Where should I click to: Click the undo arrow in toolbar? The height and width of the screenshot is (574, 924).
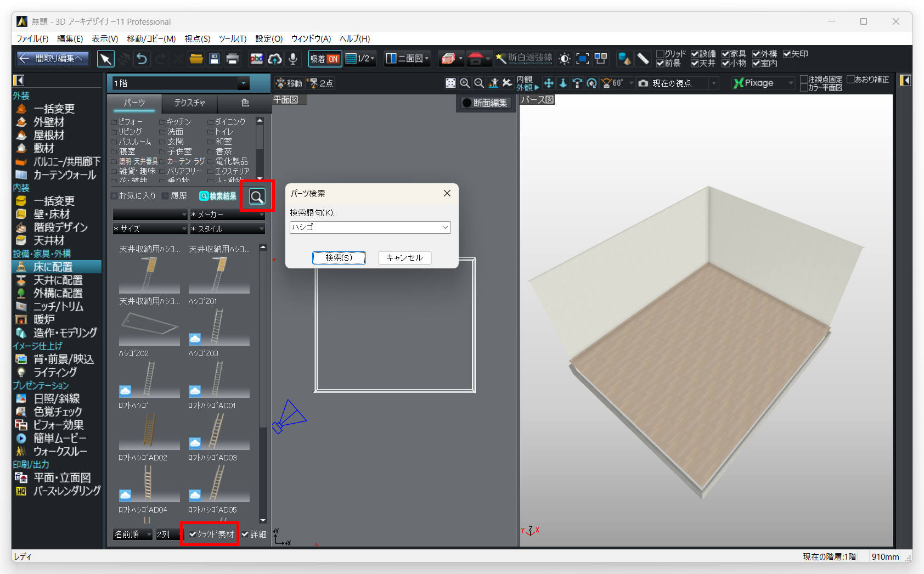(x=142, y=59)
